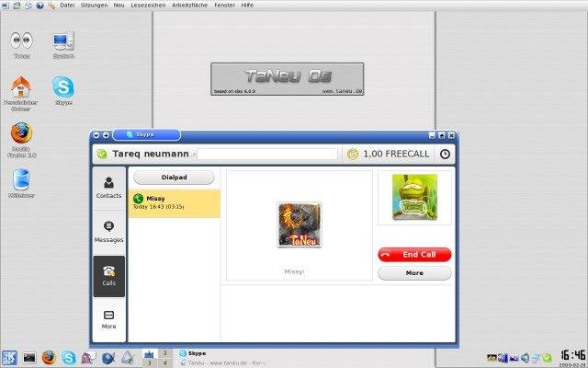Open the KDE start menu

coord(9,358)
